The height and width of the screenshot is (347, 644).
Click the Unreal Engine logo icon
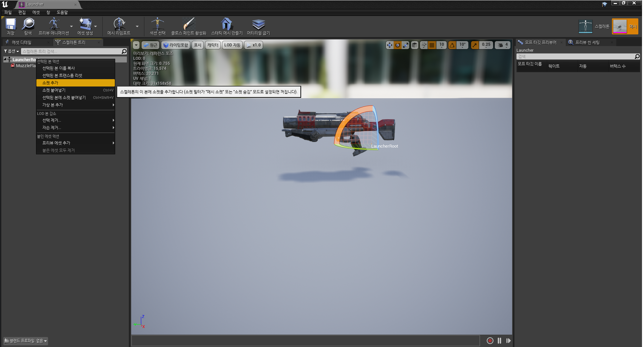tap(5, 4)
